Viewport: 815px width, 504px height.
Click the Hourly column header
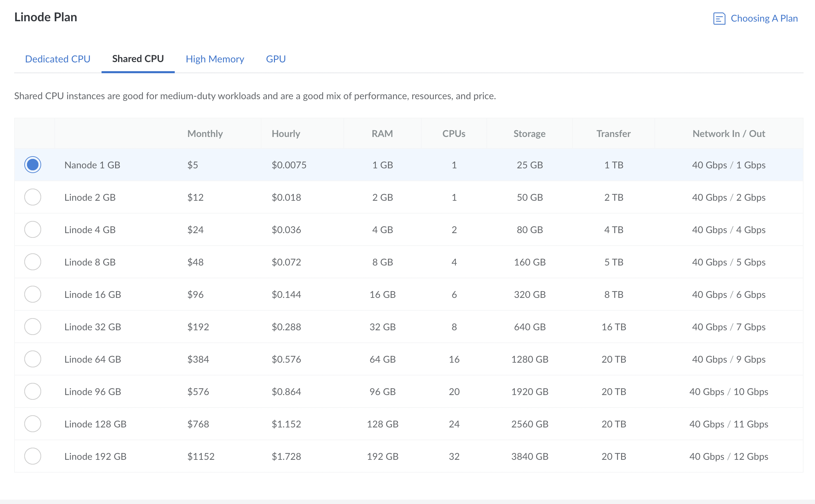(x=286, y=134)
